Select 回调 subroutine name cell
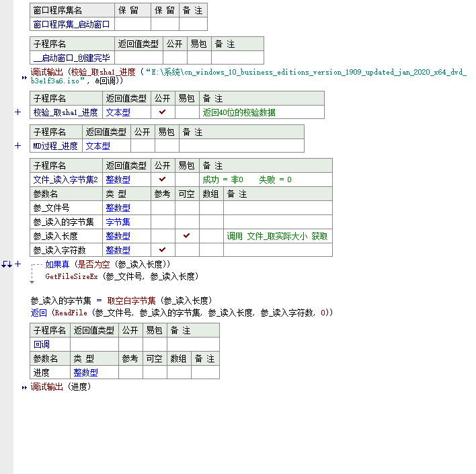The height and width of the screenshot is (474, 476). click(x=50, y=344)
